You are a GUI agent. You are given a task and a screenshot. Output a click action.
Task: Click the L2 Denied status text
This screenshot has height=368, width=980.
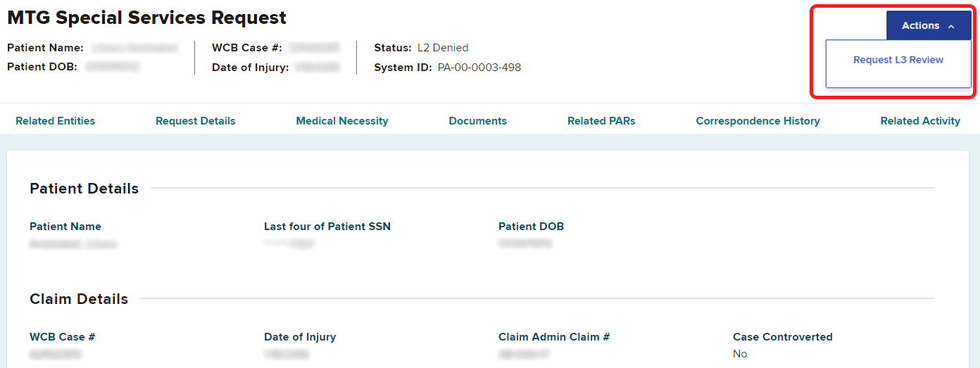[x=442, y=48]
